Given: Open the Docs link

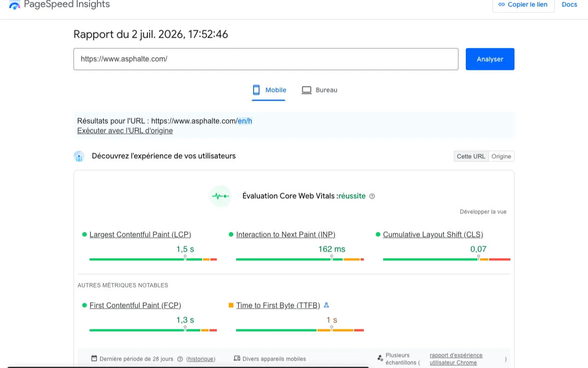Looking at the screenshot, I should click(x=569, y=5).
